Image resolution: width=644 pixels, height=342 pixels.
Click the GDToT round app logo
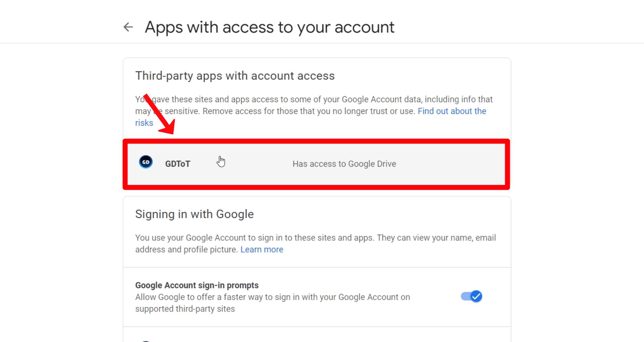pyautogui.click(x=146, y=162)
